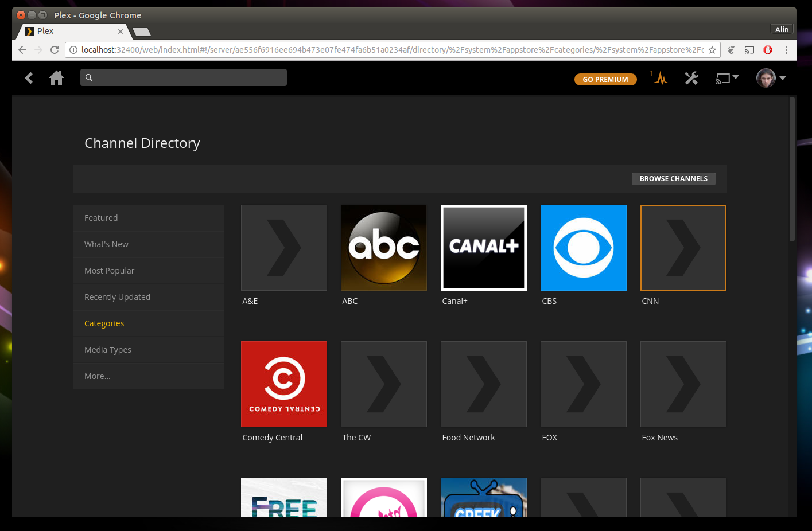
Task: Bookmark this page with the star
Action: pyautogui.click(x=712, y=50)
